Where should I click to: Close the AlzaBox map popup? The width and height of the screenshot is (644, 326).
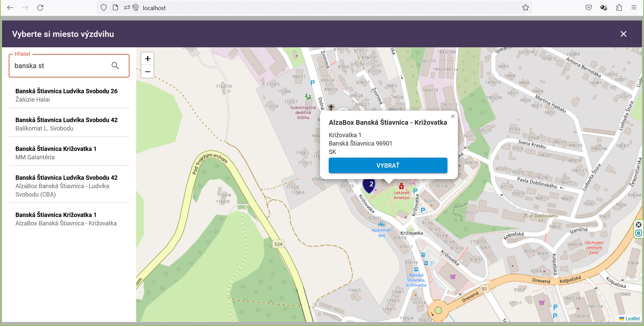pos(453,116)
